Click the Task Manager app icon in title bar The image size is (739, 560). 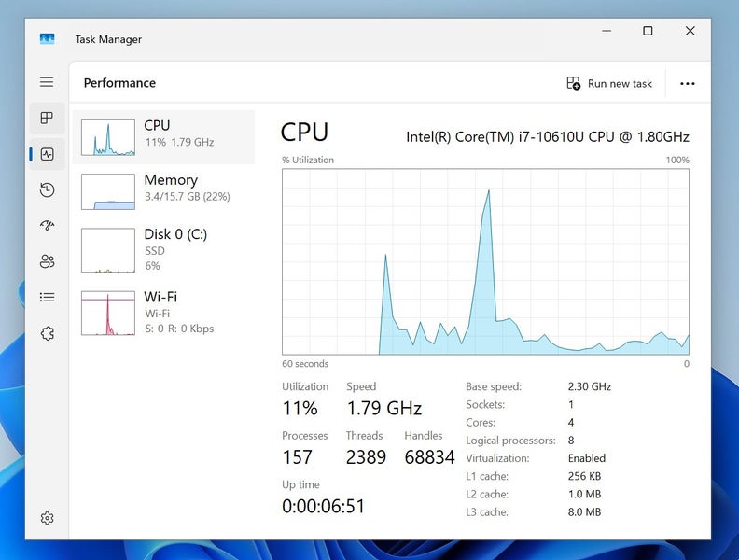(x=47, y=39)
